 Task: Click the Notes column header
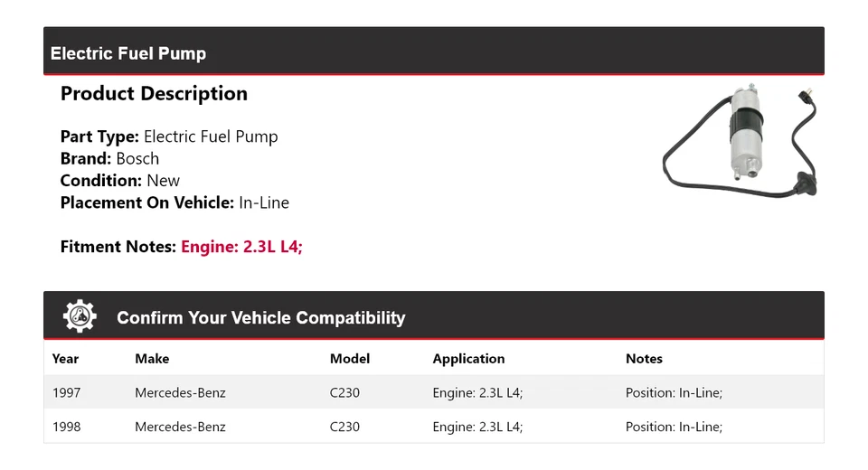(x=644, y=359)
